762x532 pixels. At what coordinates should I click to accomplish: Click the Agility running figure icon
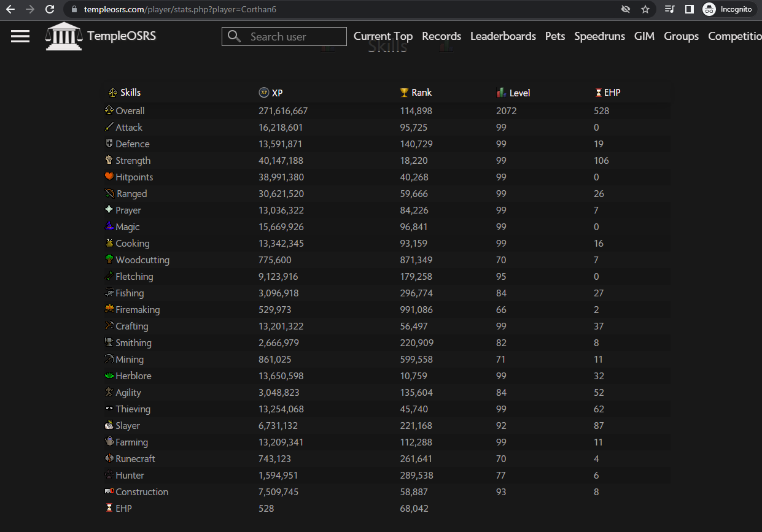(x=109, y=392)
